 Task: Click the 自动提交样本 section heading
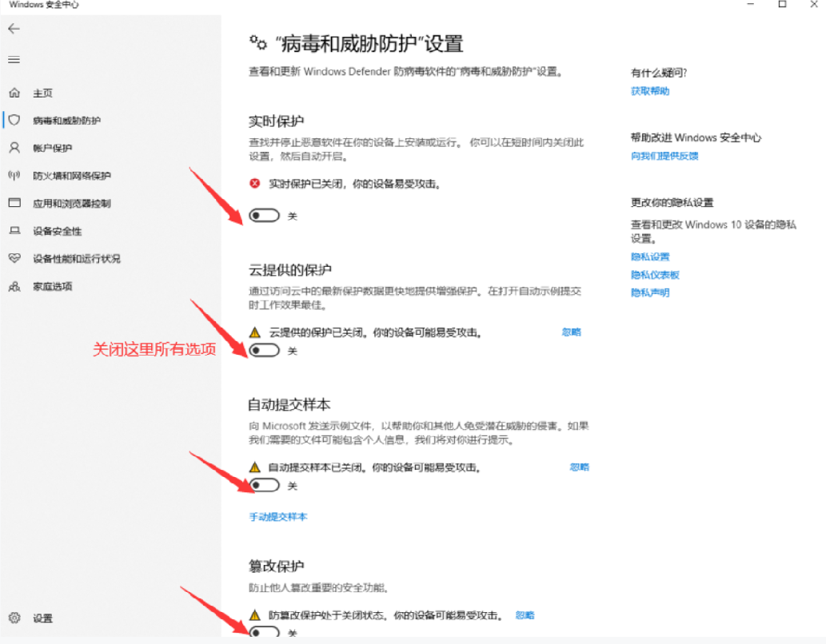coord(289,404)
